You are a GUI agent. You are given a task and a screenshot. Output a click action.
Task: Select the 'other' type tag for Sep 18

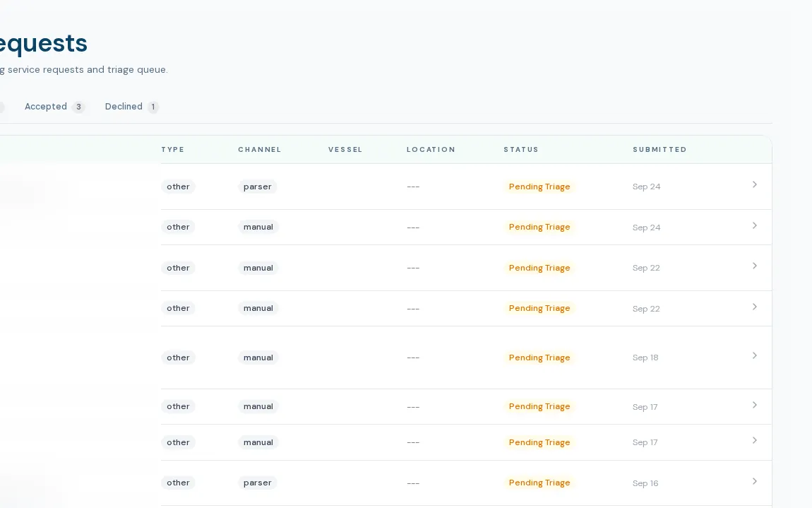178,358
